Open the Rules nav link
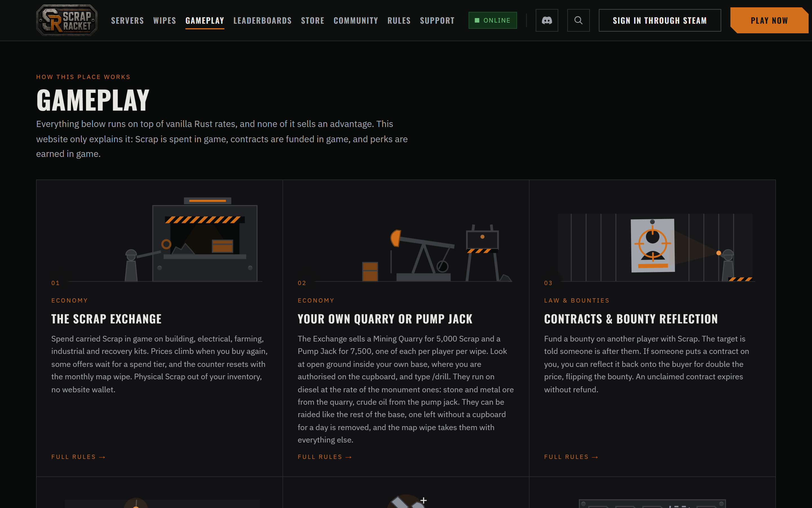 (399, 21)
